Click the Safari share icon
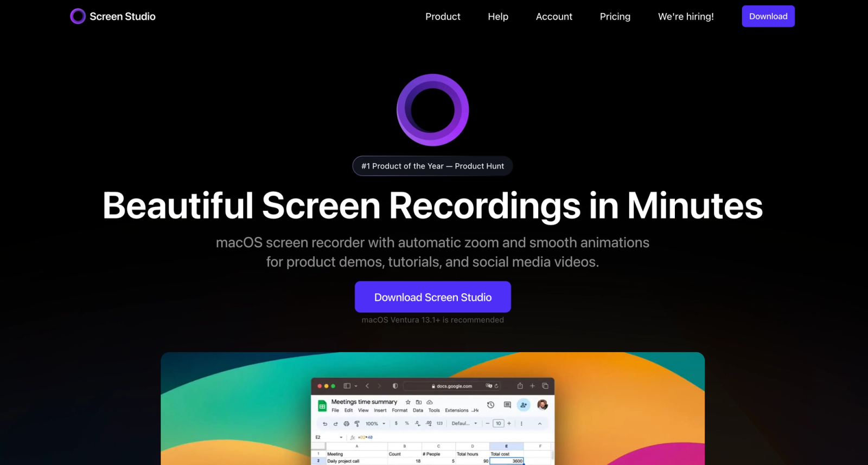Viewport: 868px width, 465px height. [x=520, y=386]
